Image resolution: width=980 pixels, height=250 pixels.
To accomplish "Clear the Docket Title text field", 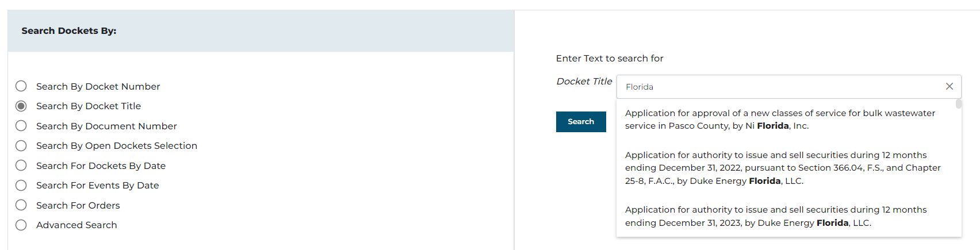I will [950, 86].
